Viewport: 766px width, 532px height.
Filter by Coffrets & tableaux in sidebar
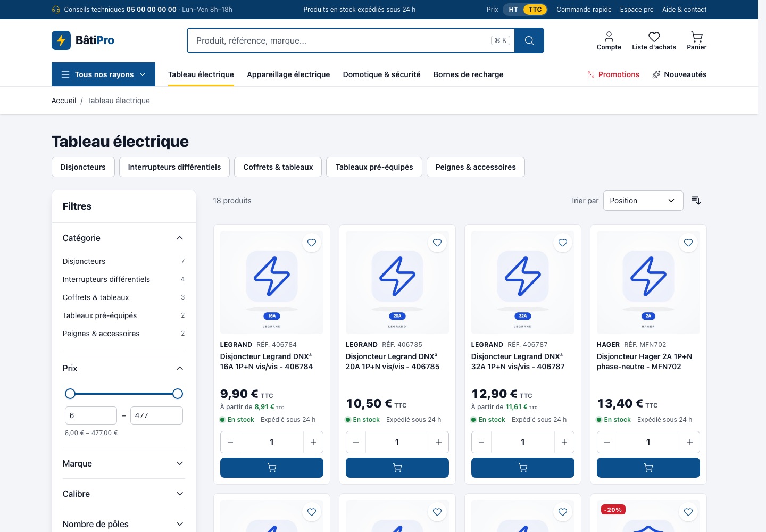pyautogui.click(x=123, y=297)
